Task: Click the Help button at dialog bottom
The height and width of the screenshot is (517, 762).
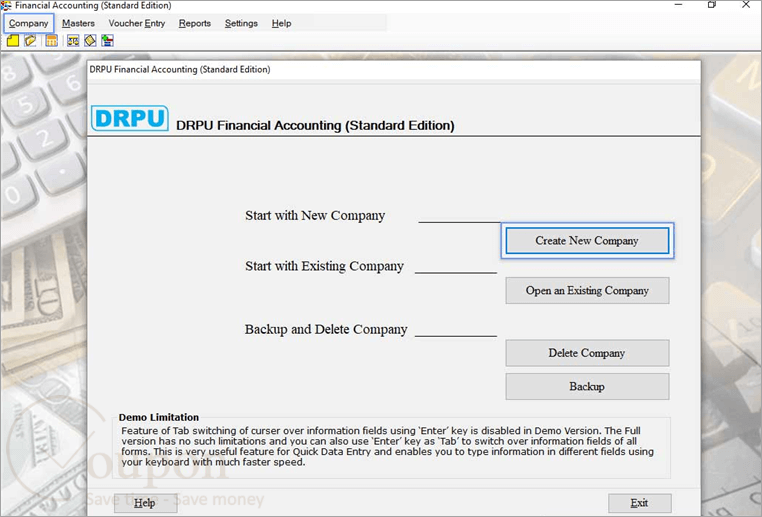Action: click(x=145, y=503)
